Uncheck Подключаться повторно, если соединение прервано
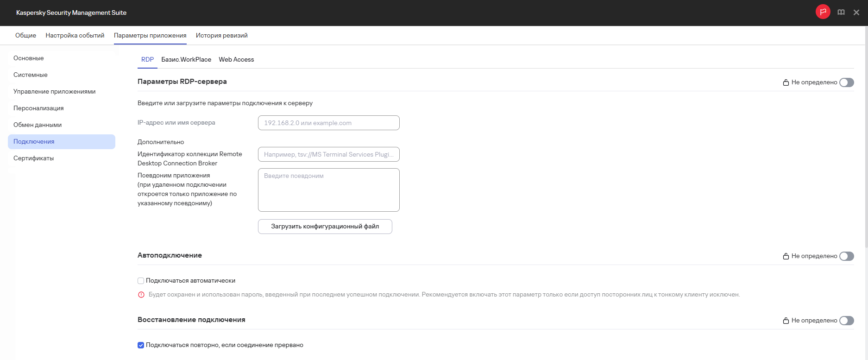 tap(141, 345)
